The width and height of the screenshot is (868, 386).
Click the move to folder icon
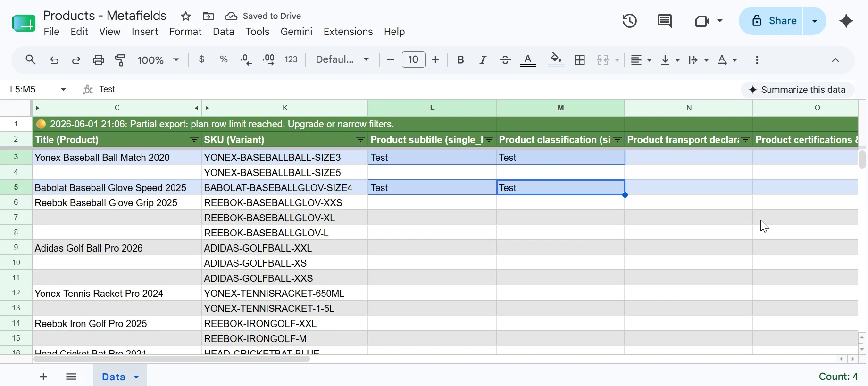click(x=209, y=16)
